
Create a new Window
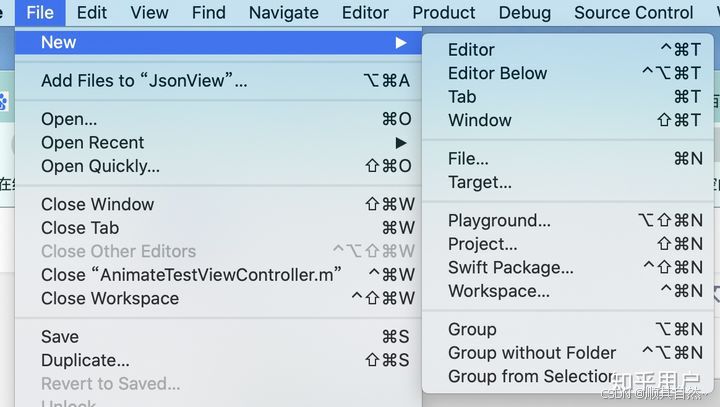click(568, 120)
